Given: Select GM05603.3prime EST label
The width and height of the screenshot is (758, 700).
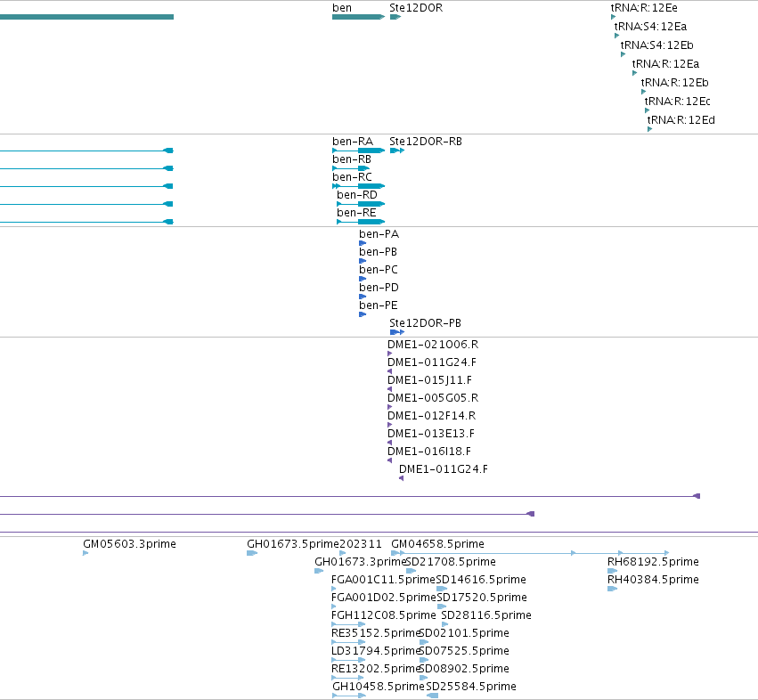Looking at the screenshot, I should click(129, 544).
